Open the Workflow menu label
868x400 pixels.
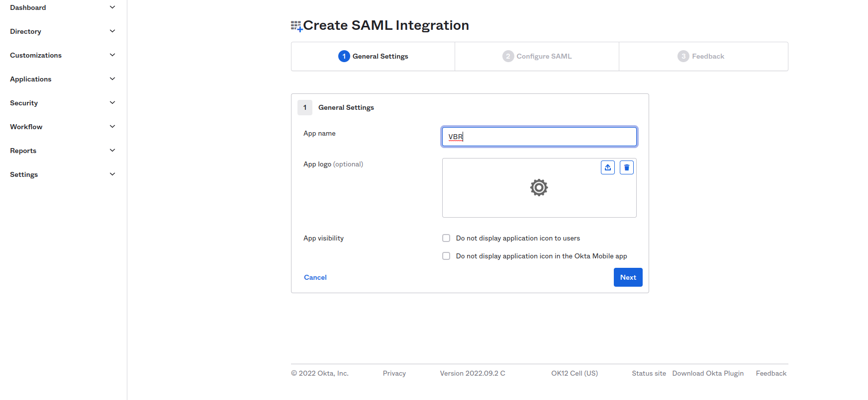pyautogui.click(x=26, y=127)
